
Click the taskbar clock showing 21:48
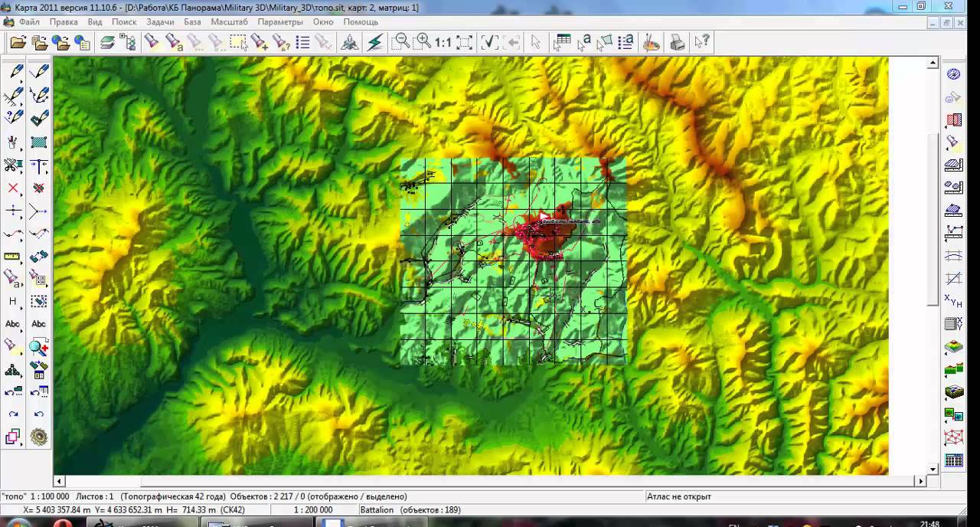pyautogui.click(x=929, y=524)
